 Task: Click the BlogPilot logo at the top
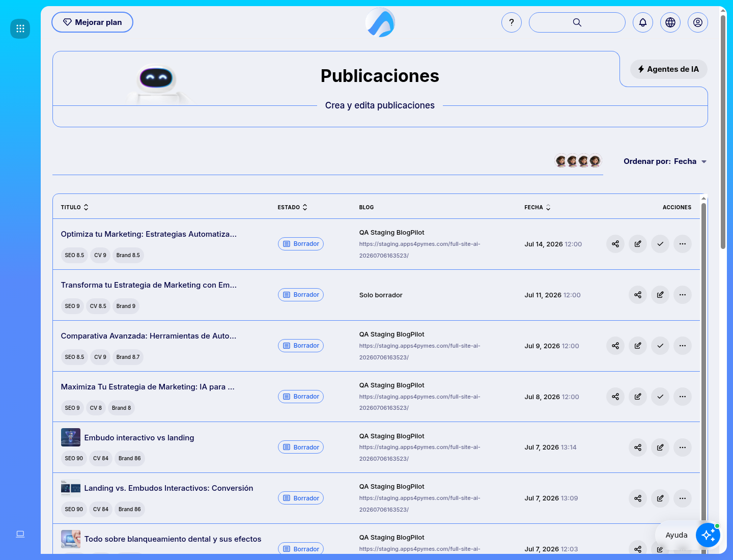tap(380, 22)
